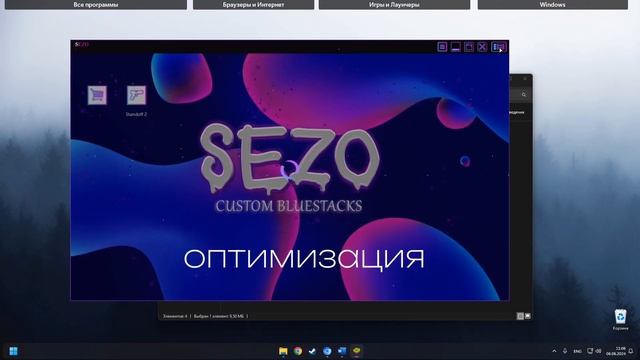Viewport: 640px width, 360px height.
Task: Expand hidden system tray icons chevron
Action: 554,351
